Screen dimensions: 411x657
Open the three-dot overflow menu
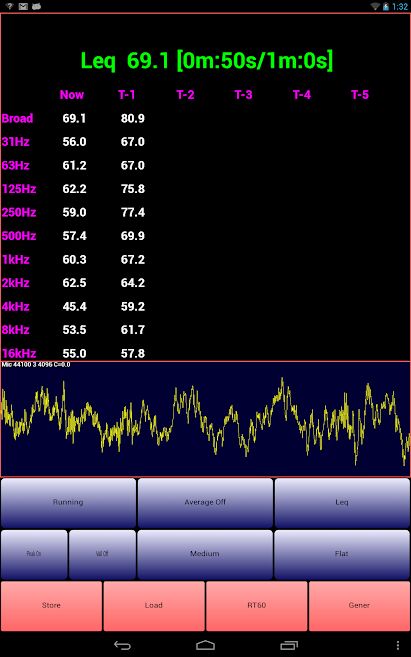pos(398,645)
